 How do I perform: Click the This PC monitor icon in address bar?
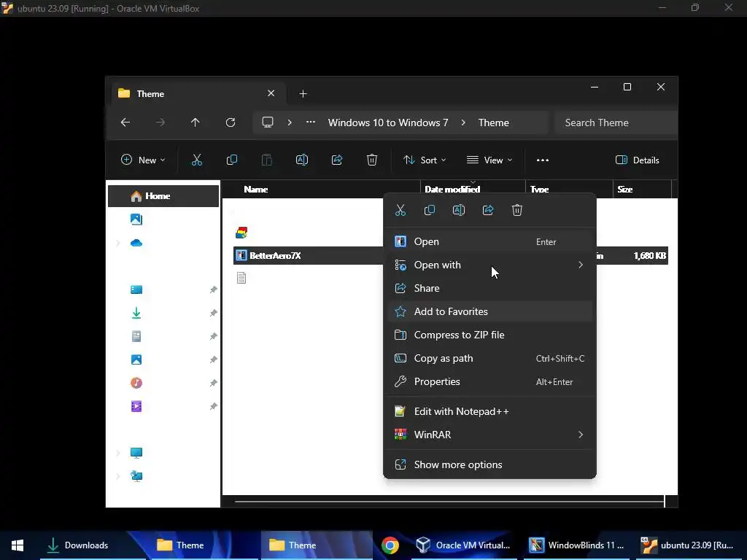click(x=268, y=122)
